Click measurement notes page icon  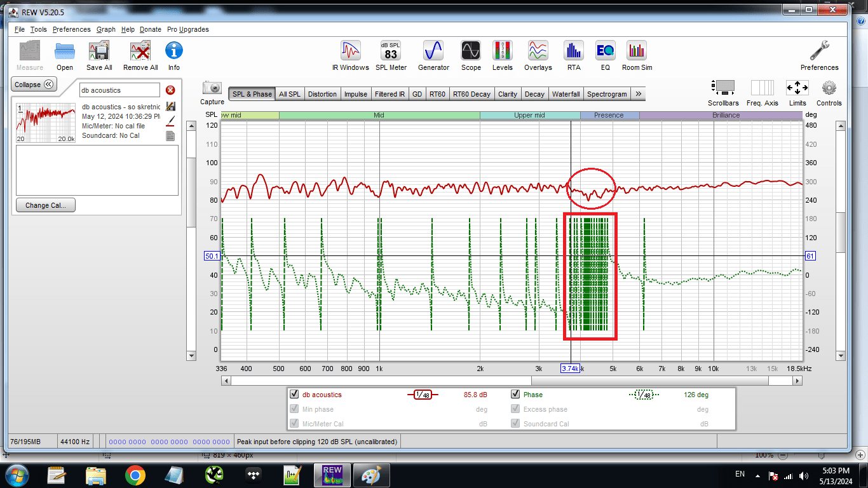tap(170, 136)
